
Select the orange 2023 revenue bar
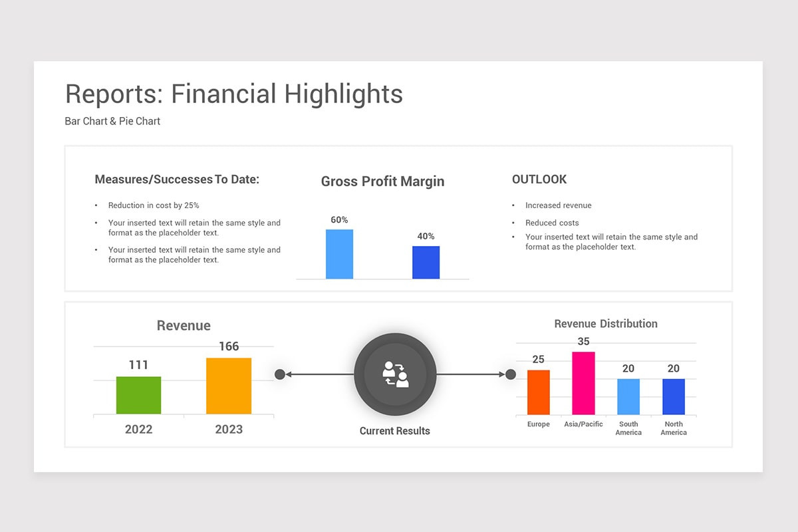point(229,386)
